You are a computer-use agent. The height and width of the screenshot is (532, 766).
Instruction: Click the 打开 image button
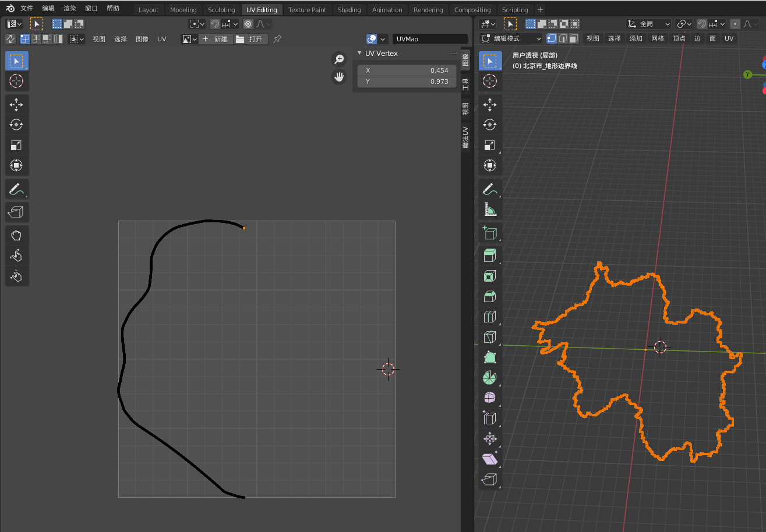pos(251,39)
